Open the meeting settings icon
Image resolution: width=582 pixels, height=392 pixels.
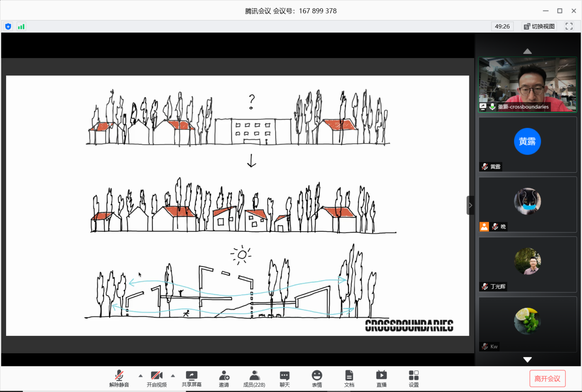pos(414,379)
